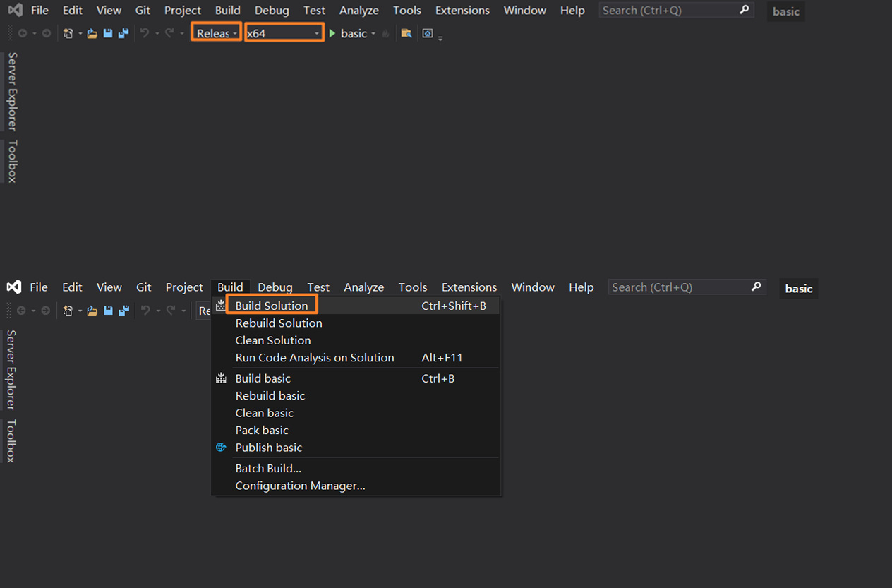The width and height of the screenshot is (892, 588).
Task: Open the Build menu in top window
Action: (x=228, y=11)
